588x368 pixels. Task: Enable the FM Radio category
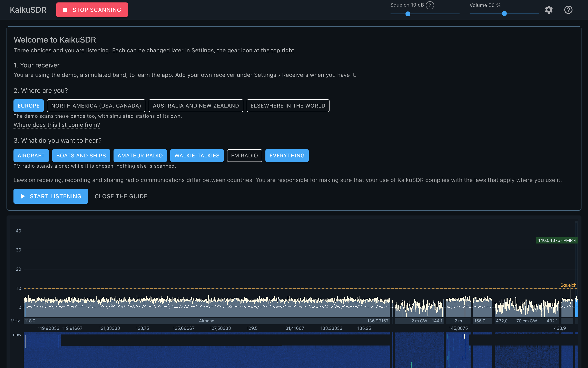[x=244, y=156]
